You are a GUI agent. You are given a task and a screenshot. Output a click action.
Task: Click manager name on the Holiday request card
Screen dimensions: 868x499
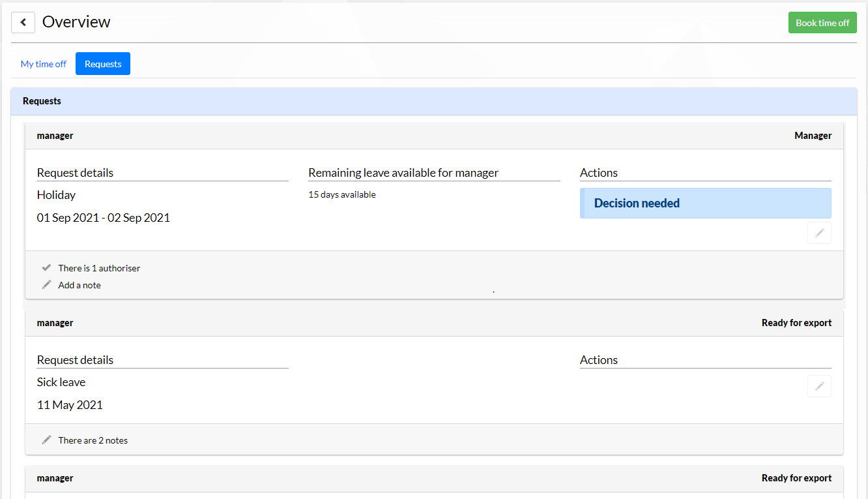point(55,136)
